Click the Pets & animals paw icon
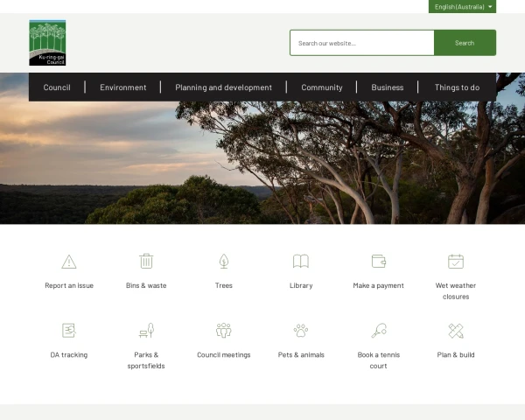 pyautogui.click(x=301, y=331)
